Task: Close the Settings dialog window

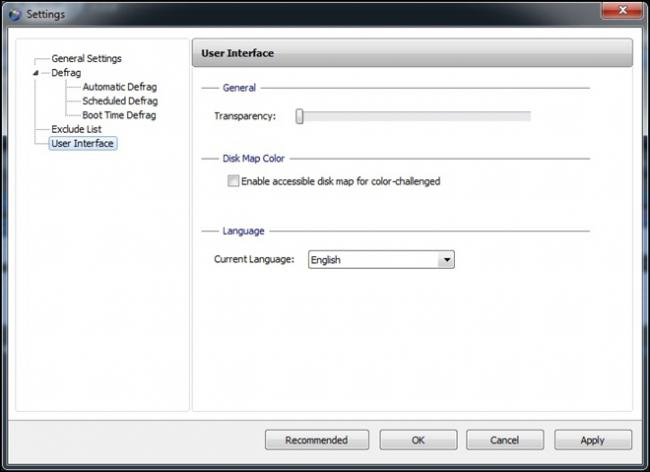Action: [x=622, y=10]
